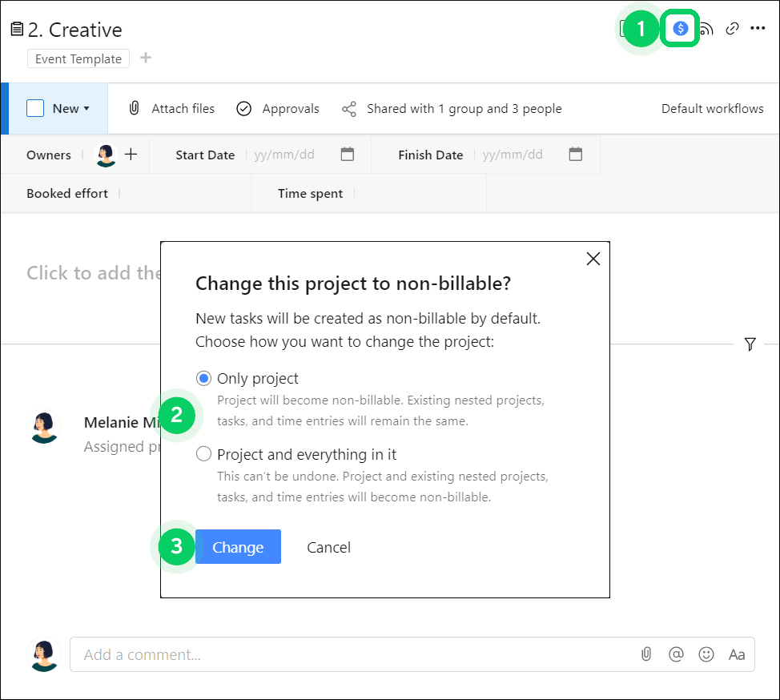Click the status checkbox beside New
Screen dimensions: 780x700
coord(34,108)
